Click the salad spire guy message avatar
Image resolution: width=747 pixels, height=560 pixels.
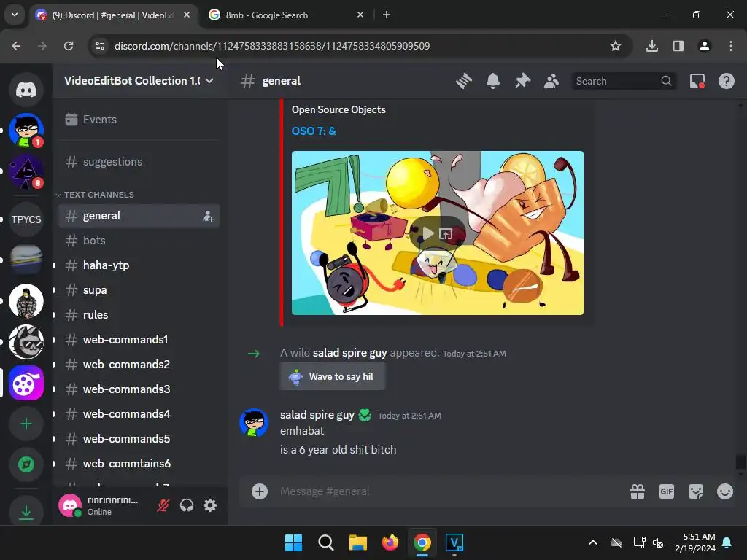253,422
